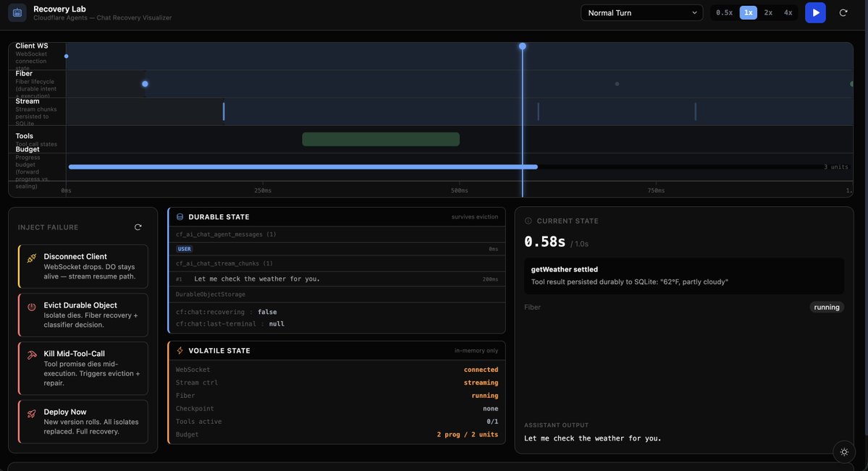
Task: Click the green Tools bar in timeline
Action: point(381,139)
